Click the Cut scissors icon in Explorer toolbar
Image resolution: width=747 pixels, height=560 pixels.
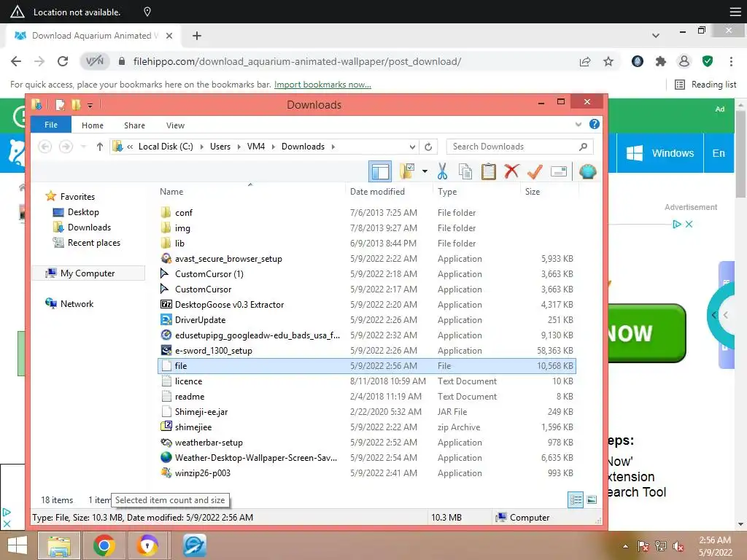[x=442, y=171]
